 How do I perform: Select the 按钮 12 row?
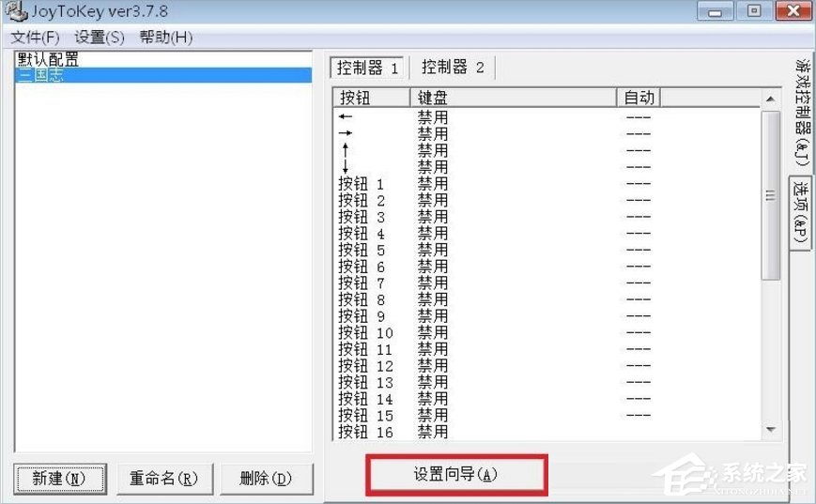547,366
